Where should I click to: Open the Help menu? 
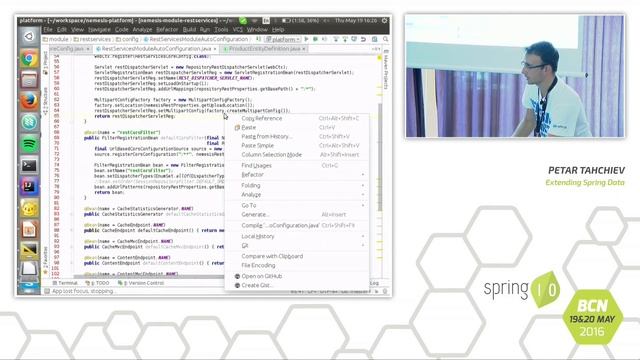[x=278, y=29]
